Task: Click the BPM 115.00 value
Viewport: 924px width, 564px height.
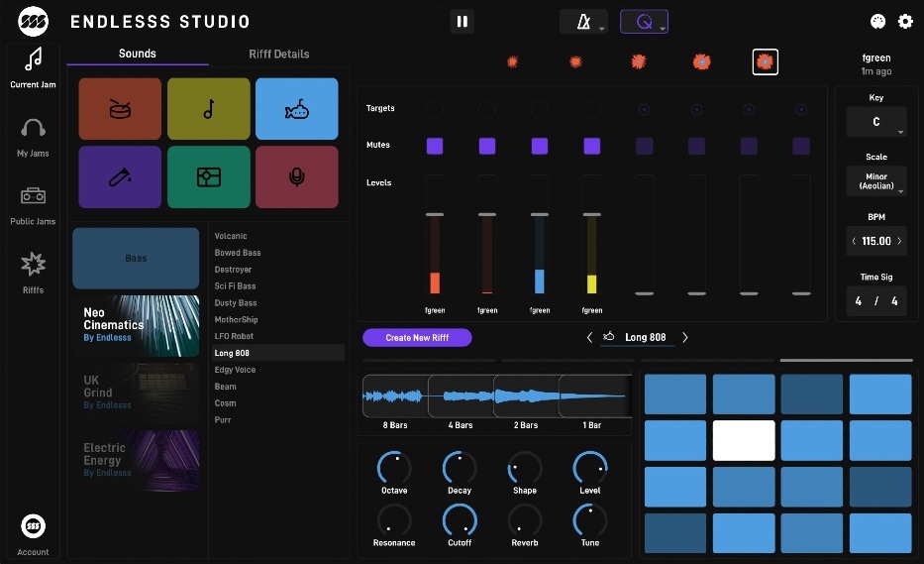Action: click(x=876, y=241)
